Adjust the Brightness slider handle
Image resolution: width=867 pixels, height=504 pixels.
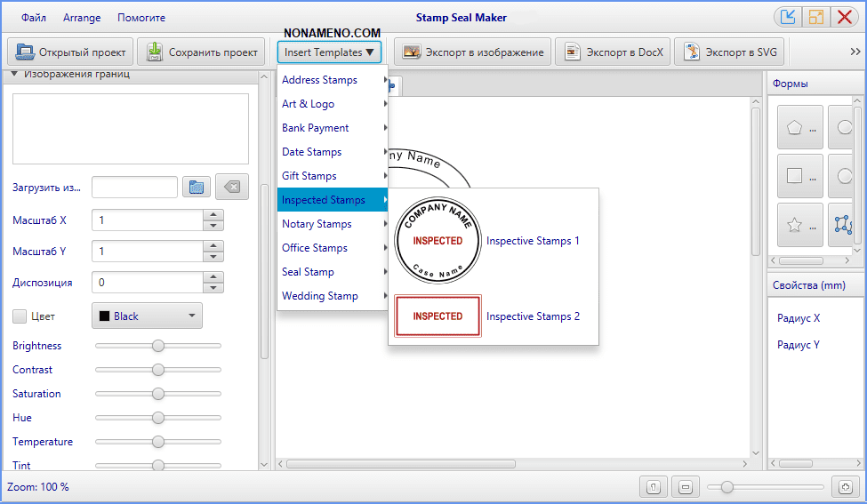(x=158, y=346)
